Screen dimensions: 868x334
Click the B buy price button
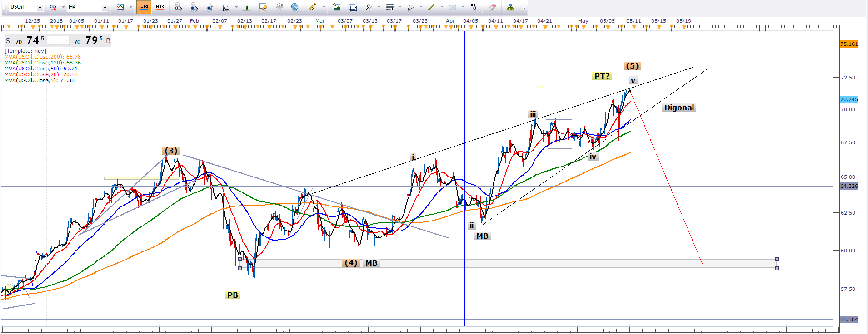(x=108, y=41)
